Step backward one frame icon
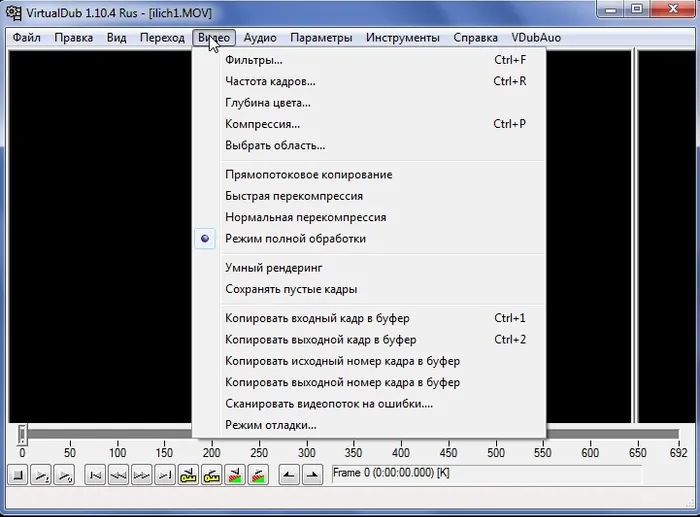This screenshot has height=517, width=700. click(118, 475)
